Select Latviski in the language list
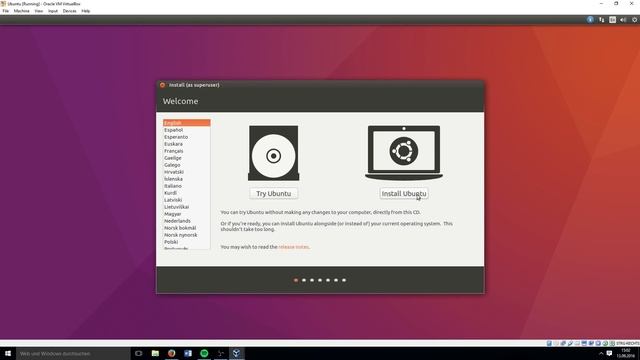 click(187, 200)
